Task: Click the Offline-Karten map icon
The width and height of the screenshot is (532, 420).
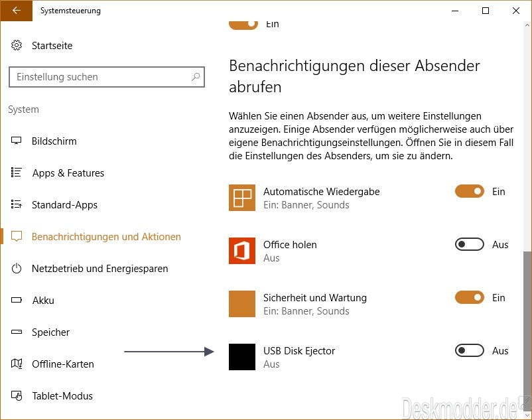Action: pyautogui.click(x=17, y=364)
